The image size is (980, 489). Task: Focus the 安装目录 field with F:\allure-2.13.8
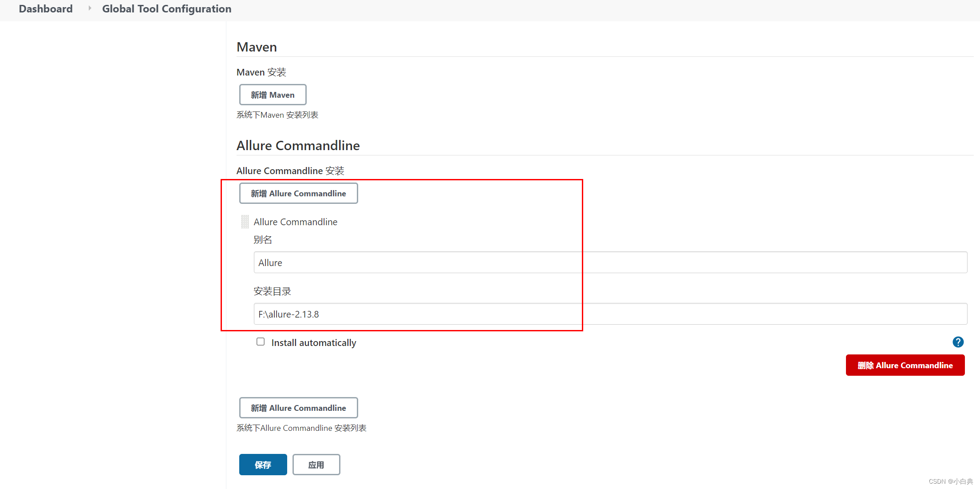pyautogui.click(x=610, y=314)
